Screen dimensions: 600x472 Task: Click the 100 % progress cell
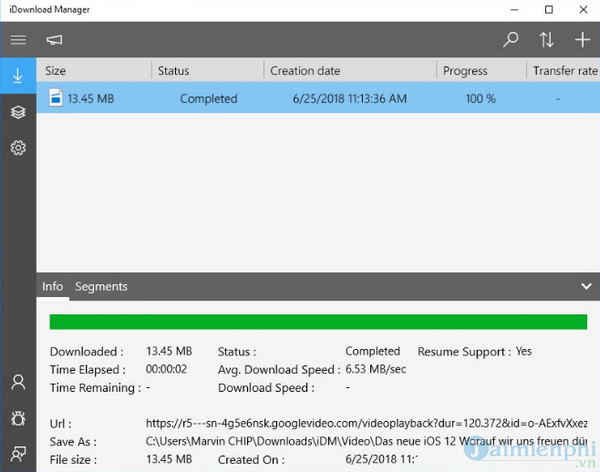click(x=481, y=99)
